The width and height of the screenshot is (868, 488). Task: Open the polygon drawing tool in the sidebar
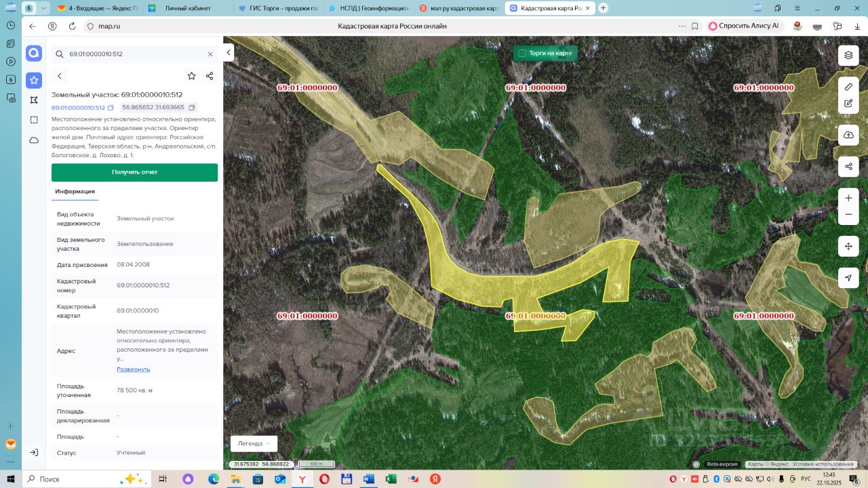(34, 100)
